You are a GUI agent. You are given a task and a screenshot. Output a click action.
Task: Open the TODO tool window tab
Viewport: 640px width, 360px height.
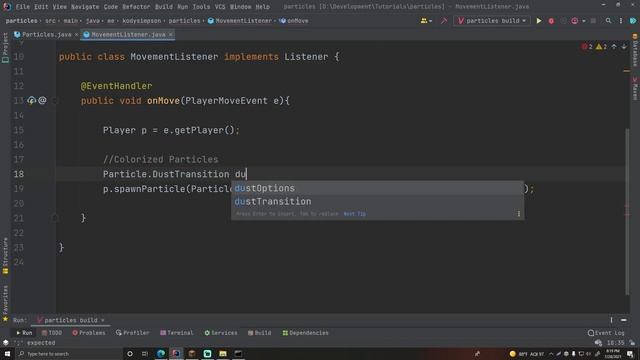click(x=52, y=333)
